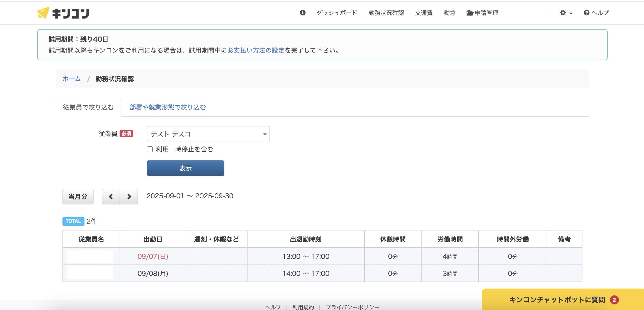Expand settings caret beside gear
Viewport: 644px width, 310px height.
click(x=571, y=13)
